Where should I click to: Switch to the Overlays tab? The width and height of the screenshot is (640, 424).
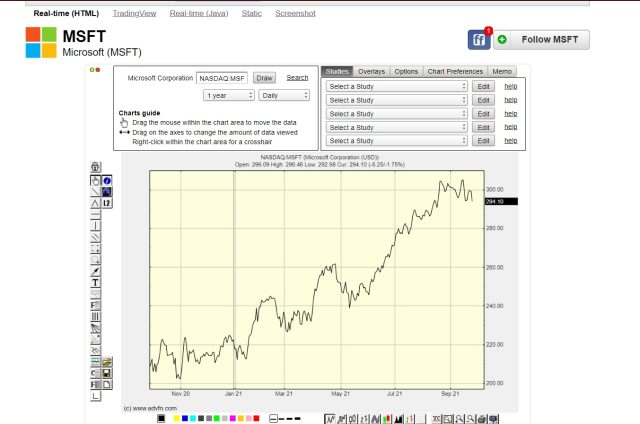pyautogui.click(x=371, y=71)
